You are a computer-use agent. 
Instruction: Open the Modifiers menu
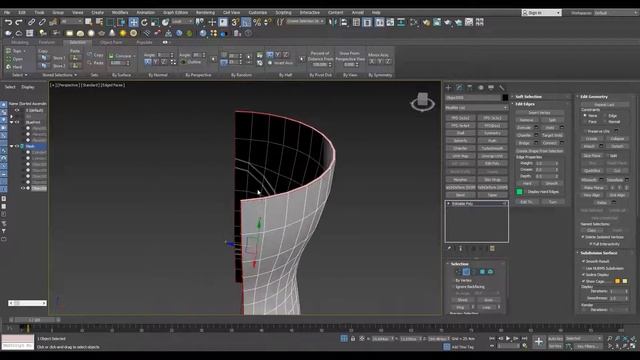pos(120,13)
